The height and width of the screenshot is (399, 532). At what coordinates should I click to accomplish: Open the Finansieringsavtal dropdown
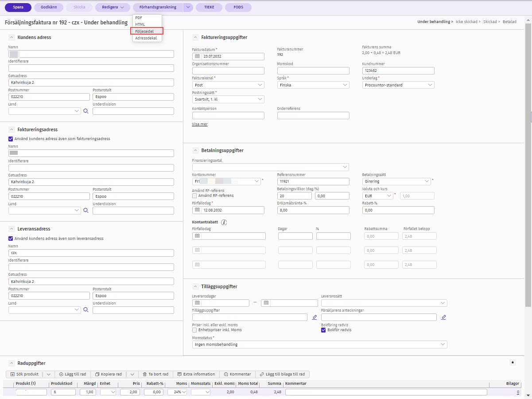[x=271, y=167]
